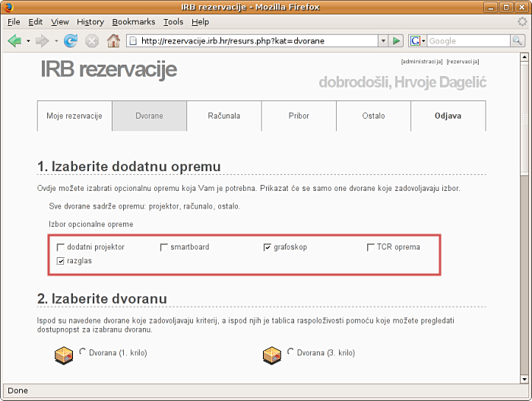Click the green Go arrow beside the URL
Viewport: 532px width, 401px height.
coord(397,40)
